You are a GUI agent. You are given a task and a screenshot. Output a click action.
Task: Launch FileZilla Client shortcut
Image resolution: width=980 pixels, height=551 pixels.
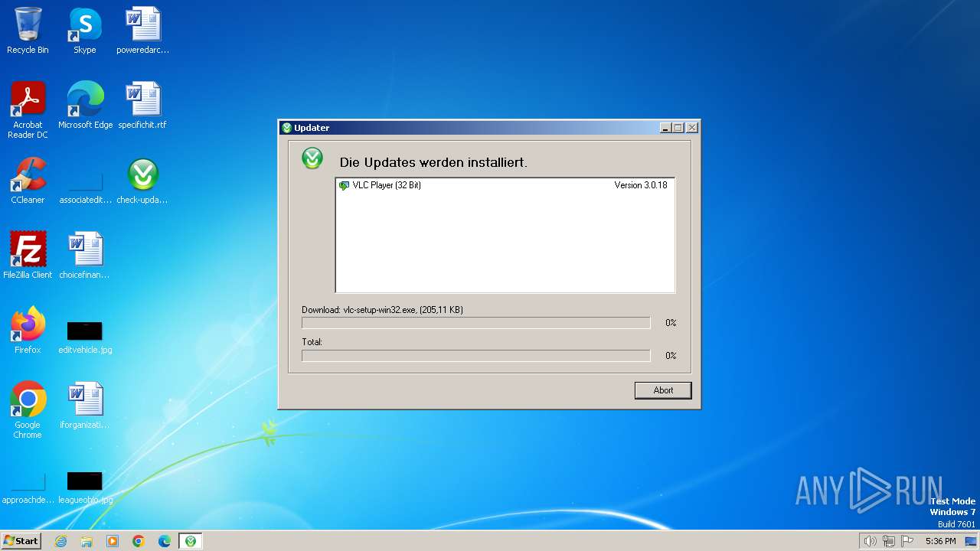28,256
